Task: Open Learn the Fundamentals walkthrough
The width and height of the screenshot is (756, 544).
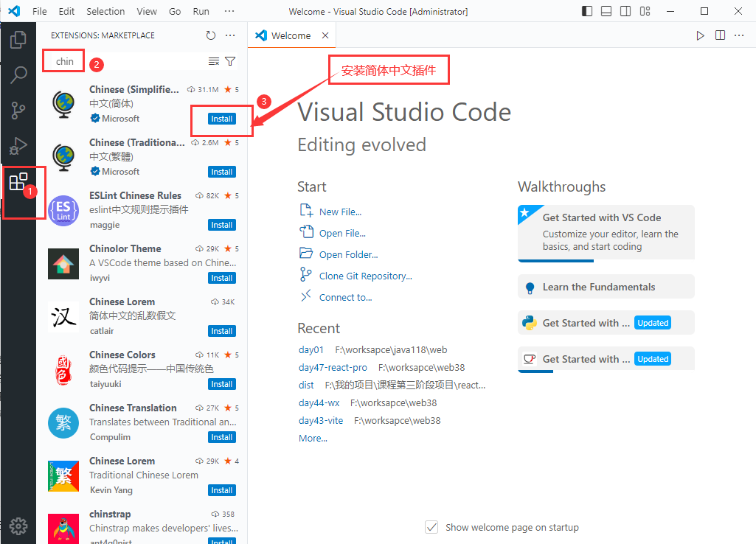Action: pyautogui.click(x=606, y=287)
